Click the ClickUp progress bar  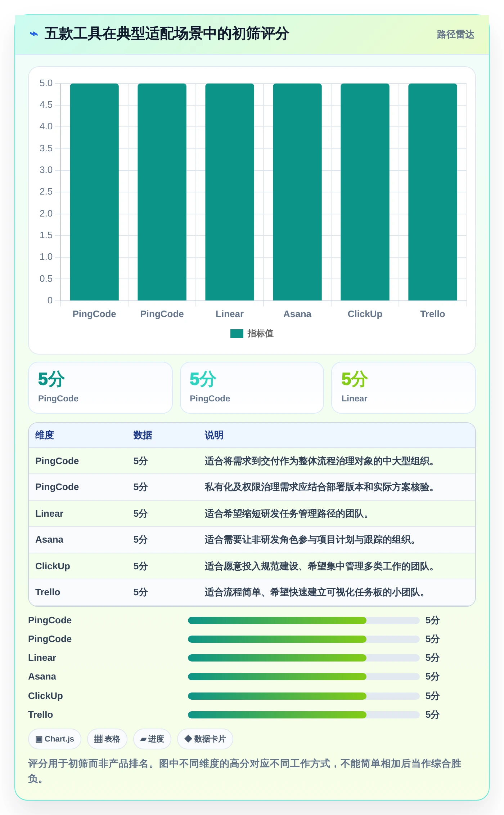click(x=303, y=696)
